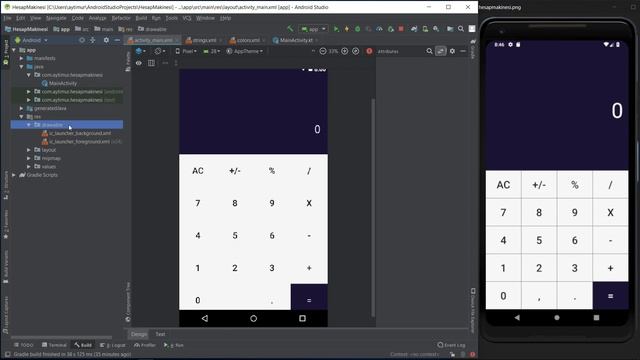Open the VCS menu
Viewport: 640px width, 360px height.
[x=187, y=18]
